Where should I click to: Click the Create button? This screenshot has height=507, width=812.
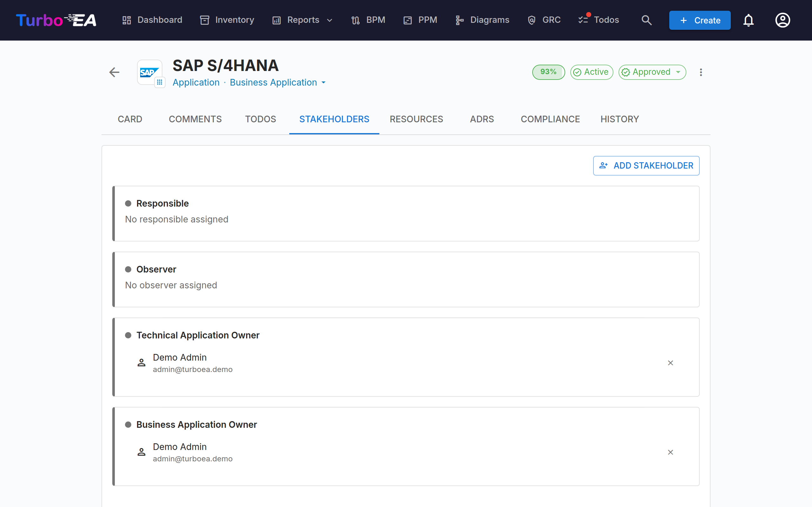point(700,20)
